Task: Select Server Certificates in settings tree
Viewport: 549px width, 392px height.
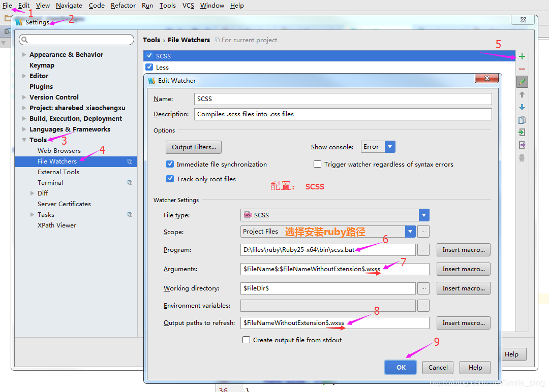Action: coord(64,204)
